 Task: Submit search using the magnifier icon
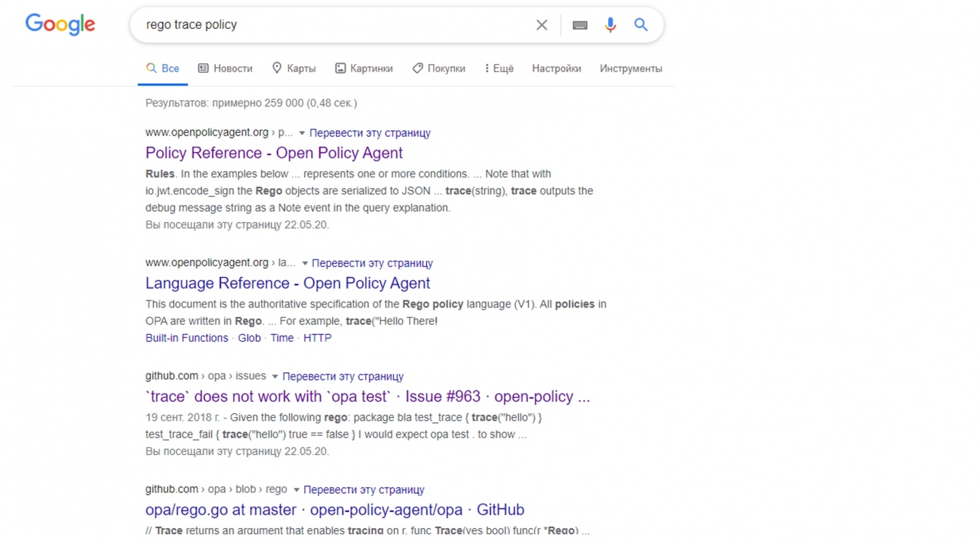pyautogui.click(x=641, y=25)
